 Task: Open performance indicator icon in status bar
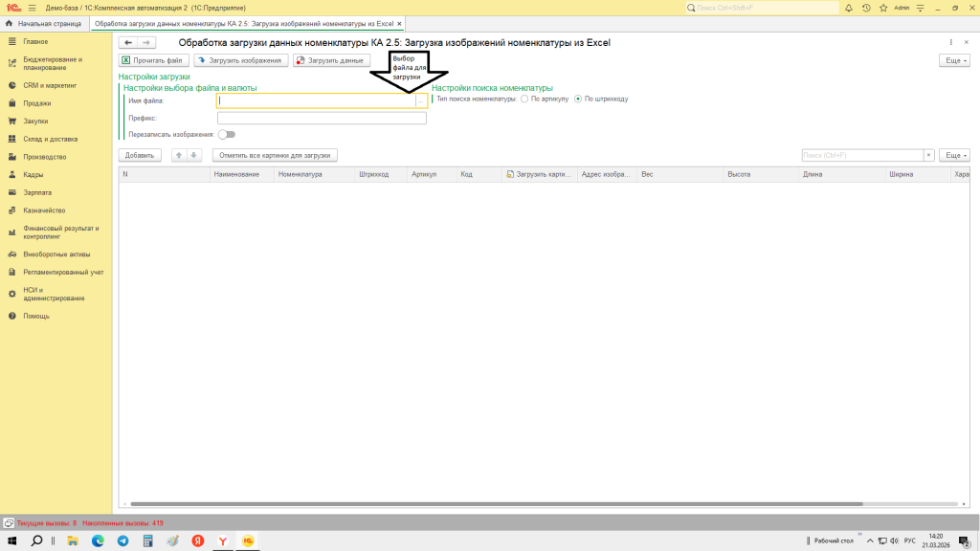click(x=9, y=523)
